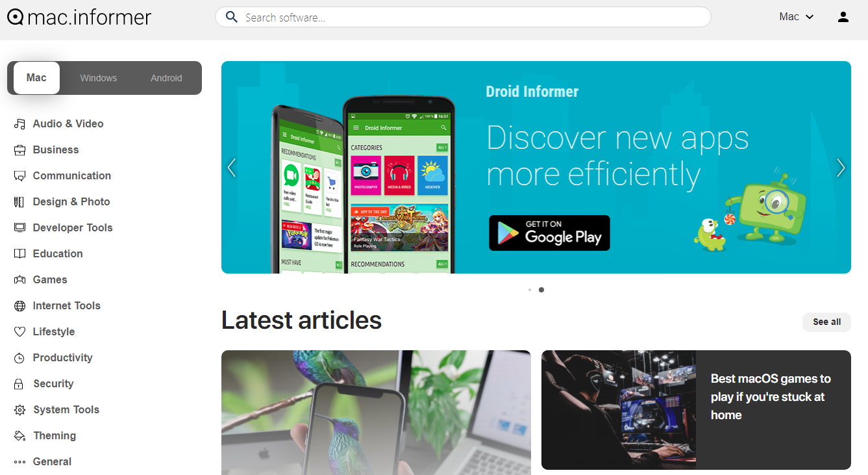The width and height of the screenshot is (868, 475).
Task: Click the Business briefcase icon
Action: click(x=19, y=149)
